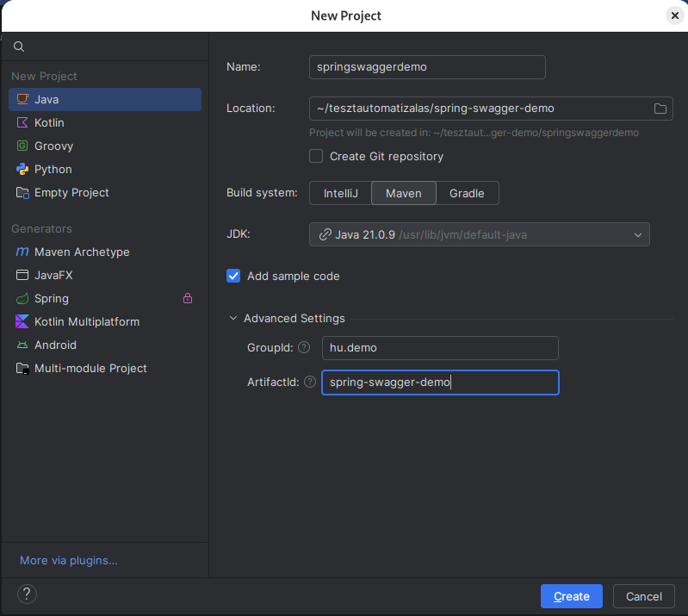
Task: Select the Python project icon
Action: coord(22,170)
